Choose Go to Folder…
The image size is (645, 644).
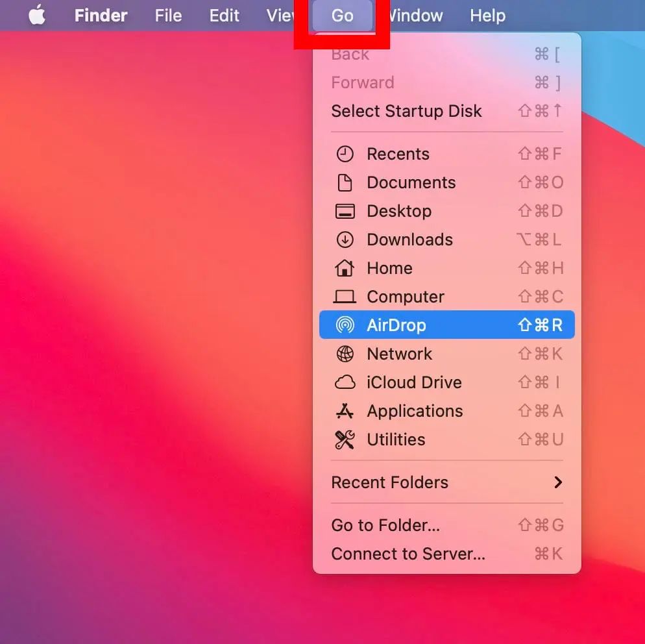point(446,525)
